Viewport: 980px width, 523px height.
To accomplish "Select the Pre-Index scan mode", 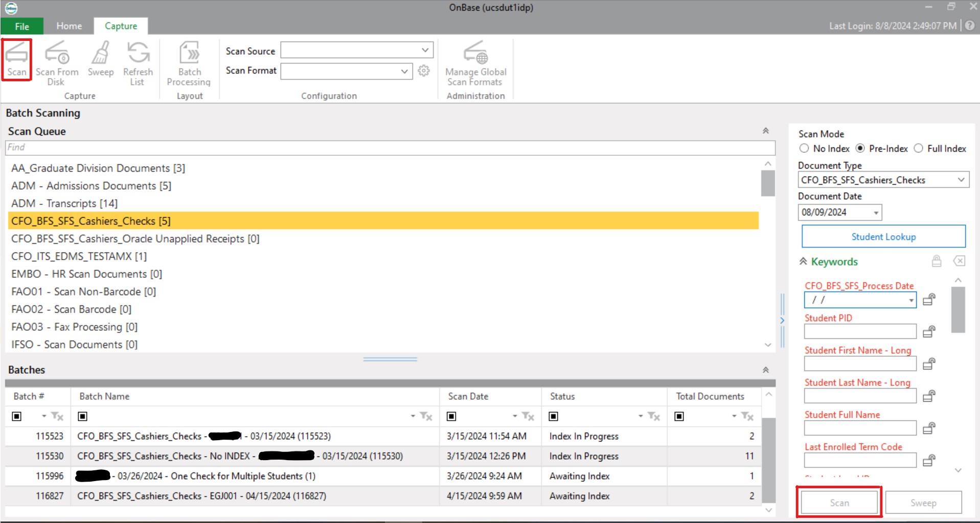I will click(x=860, y=148).
